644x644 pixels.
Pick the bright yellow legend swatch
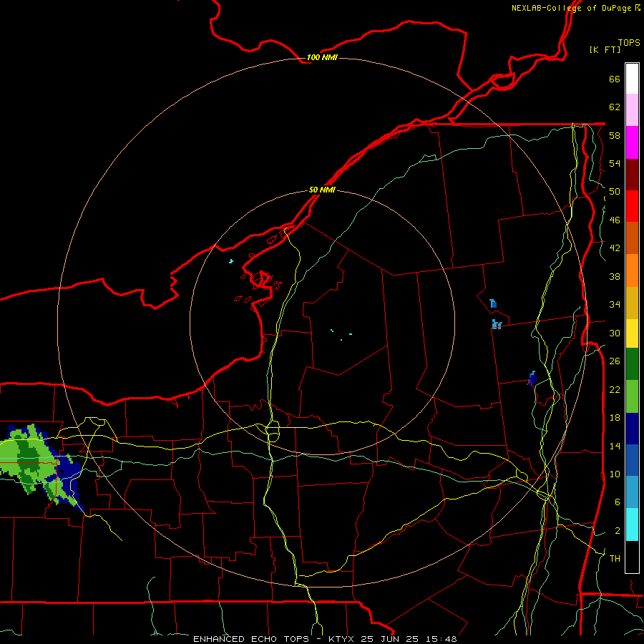coord(632,333)
